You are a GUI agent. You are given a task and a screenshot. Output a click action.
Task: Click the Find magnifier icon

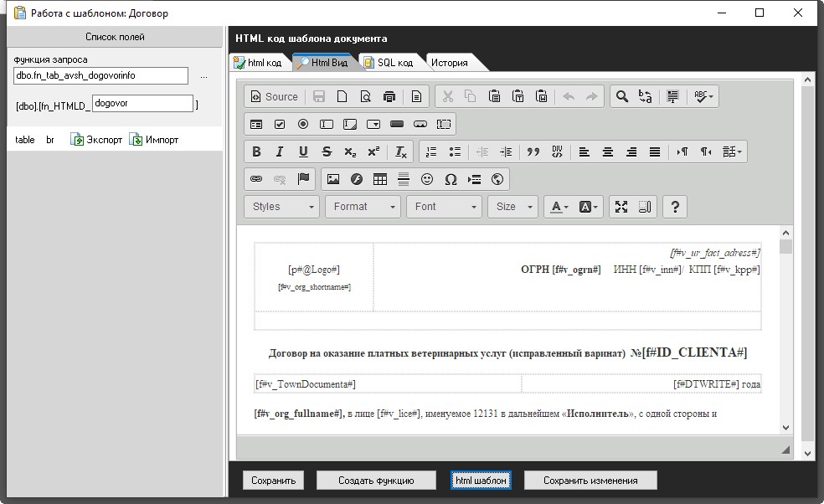pos(621,96)
